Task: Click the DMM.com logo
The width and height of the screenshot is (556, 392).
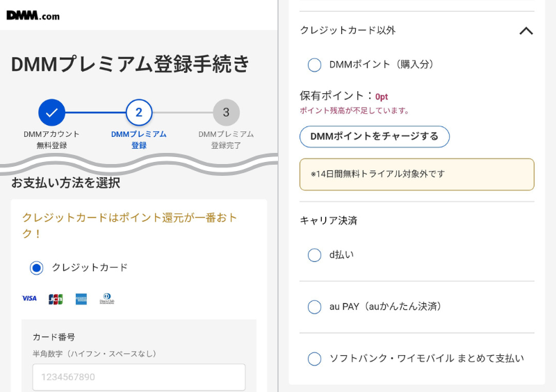Action: [33, 15]
